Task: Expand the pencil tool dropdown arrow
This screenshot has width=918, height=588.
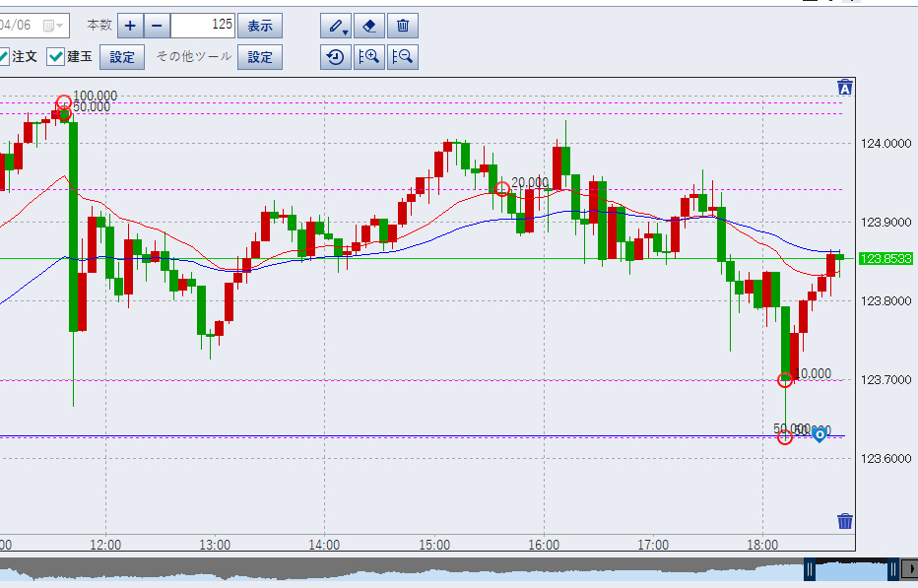Action: click(344, 30)
